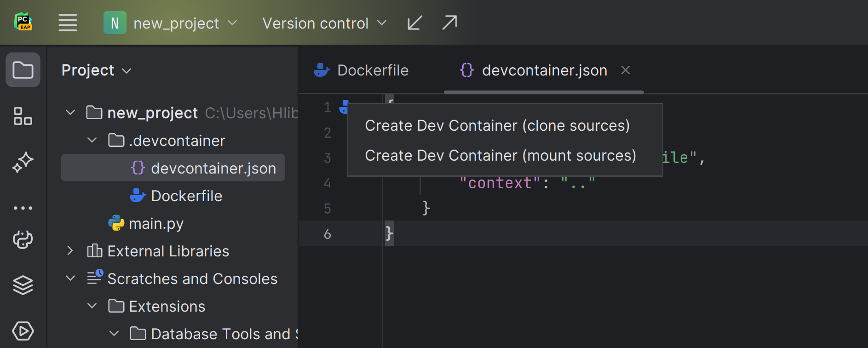Screen dimensions: 868x348
Task: Click the Docker gutter icon on line 1
Action: 344,107
